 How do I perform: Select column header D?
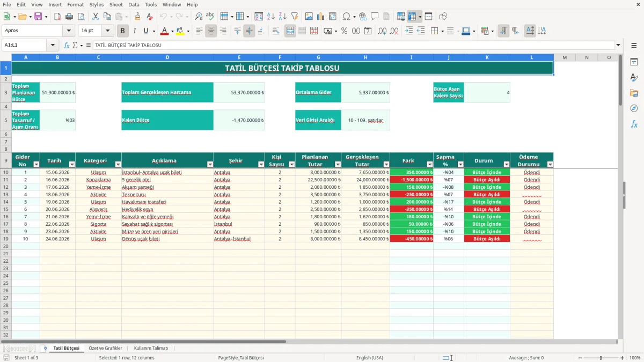point(167,57)
